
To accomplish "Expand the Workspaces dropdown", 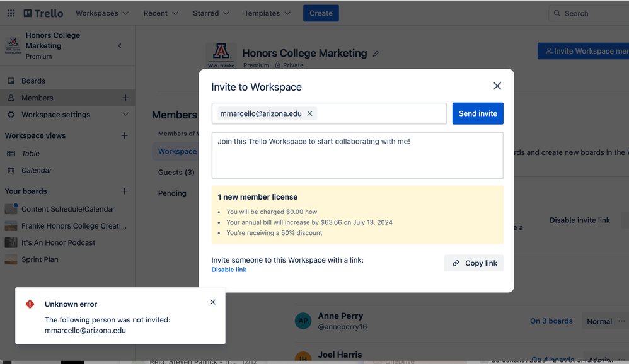I will point(102,13).
